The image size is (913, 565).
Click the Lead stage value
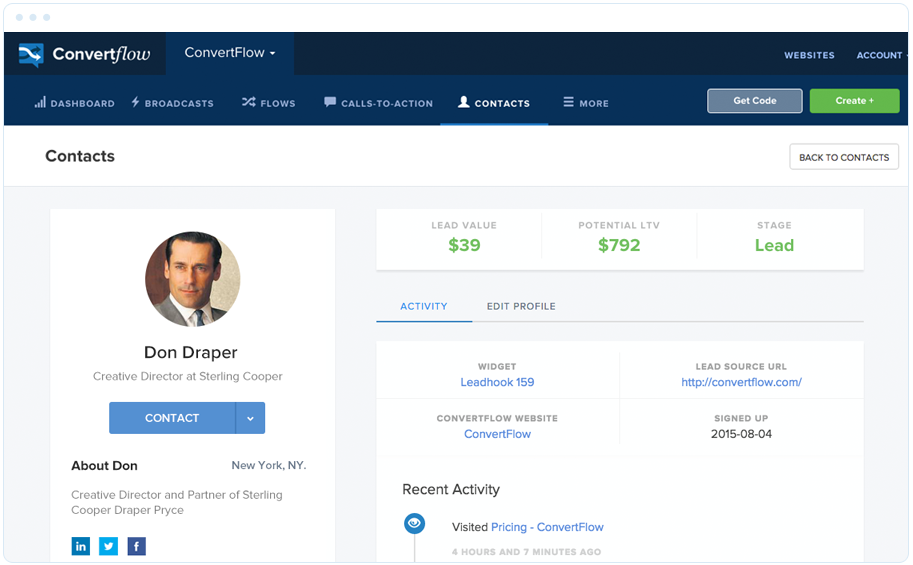coord(774,245)
